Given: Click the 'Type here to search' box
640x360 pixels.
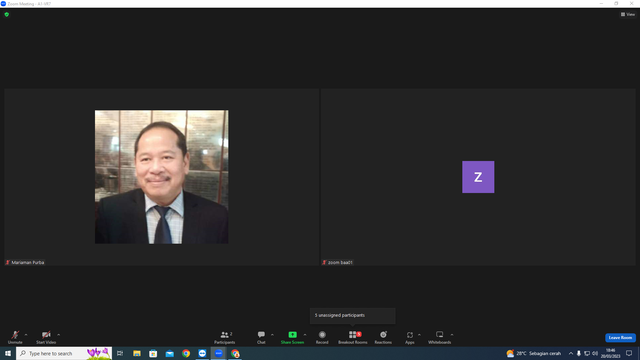Looking at the screenshot, I should click(64, 353).
